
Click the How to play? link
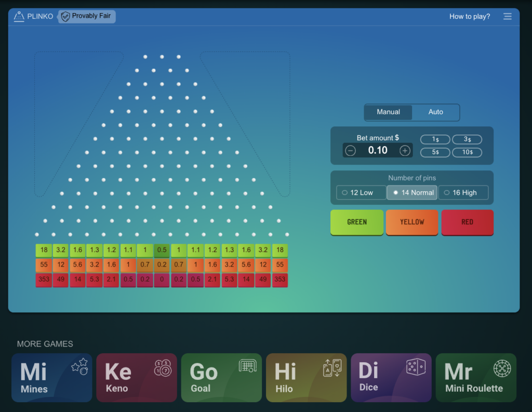470,16
